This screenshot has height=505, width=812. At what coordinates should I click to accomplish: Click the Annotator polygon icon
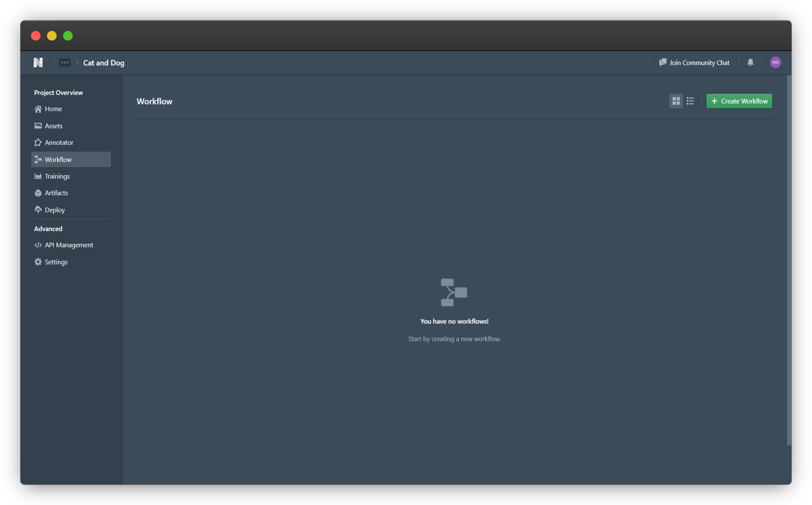[x=38, y=143]
